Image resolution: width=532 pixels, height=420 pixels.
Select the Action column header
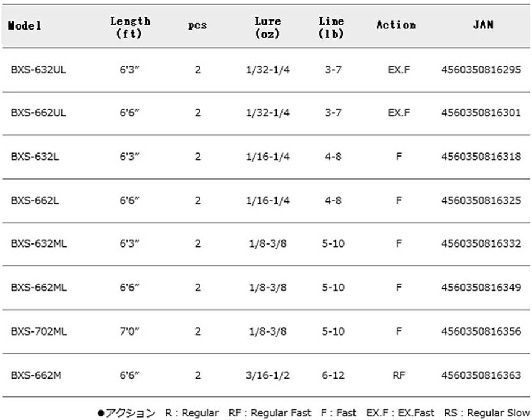tap(396, 25)
